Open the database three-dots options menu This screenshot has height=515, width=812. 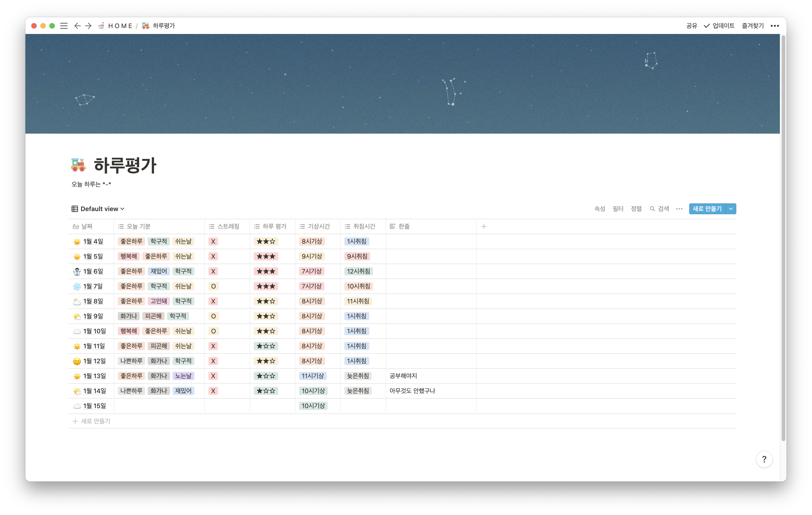pos(679,209)
